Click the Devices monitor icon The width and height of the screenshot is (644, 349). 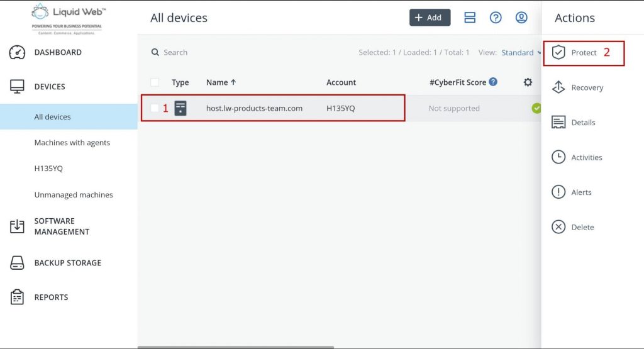point(17,87)
